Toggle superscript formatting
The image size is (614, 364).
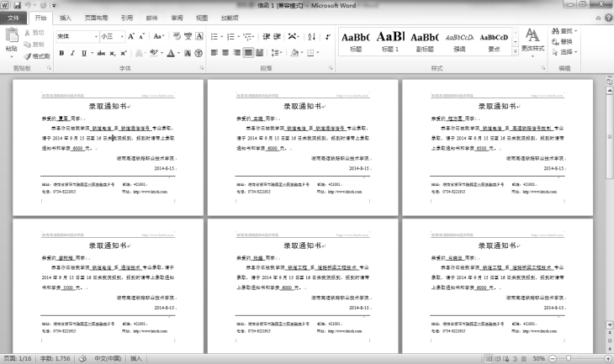[124, 53]
